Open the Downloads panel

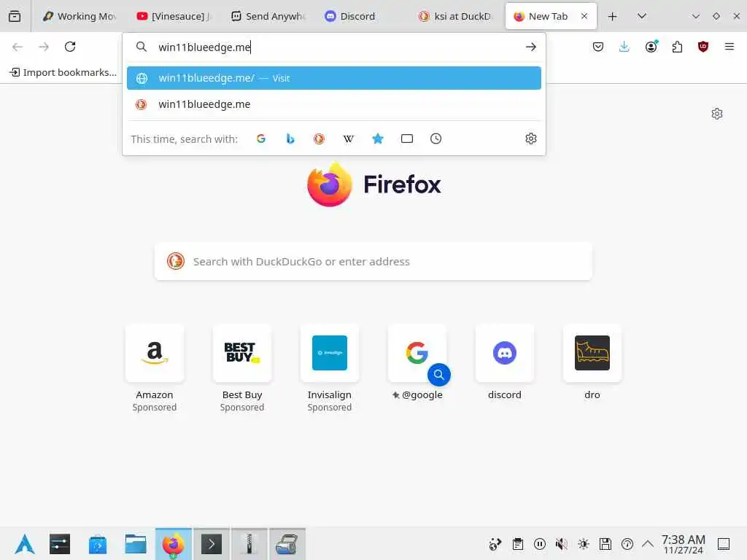tap(624, 47)
